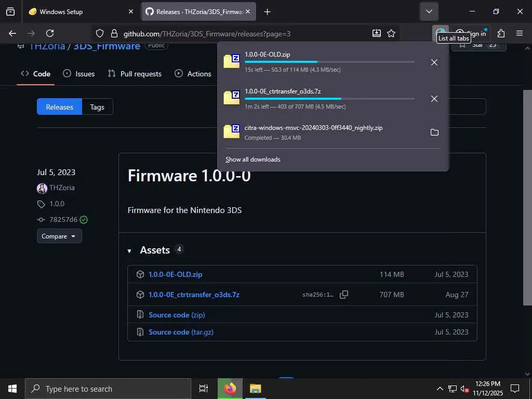Download Source code (zip)
Image resolution: width=532 pixels, height=399 pixels.
[x=177, y=315]
